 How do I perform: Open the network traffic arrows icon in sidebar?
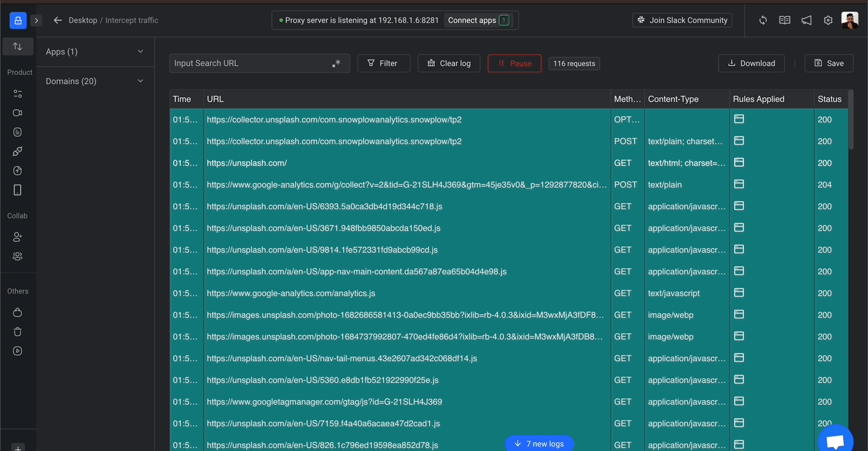pos(17,46)
